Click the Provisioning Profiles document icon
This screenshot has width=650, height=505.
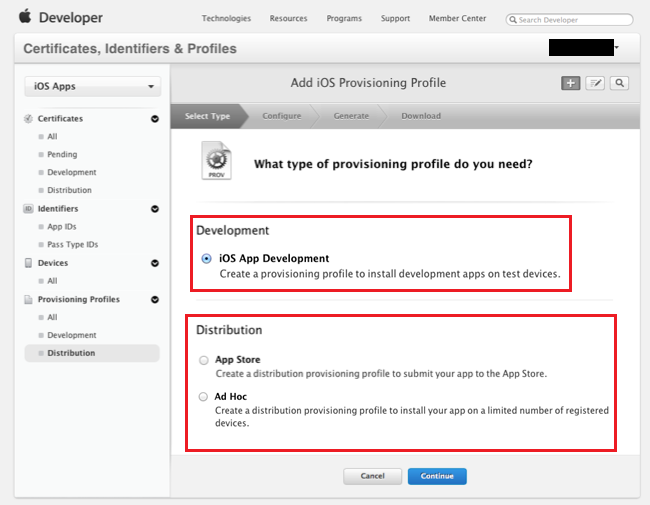28,299
